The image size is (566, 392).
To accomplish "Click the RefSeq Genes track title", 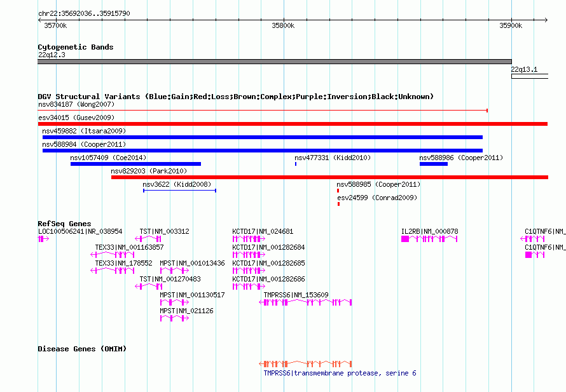I will (x=64, y=224).
